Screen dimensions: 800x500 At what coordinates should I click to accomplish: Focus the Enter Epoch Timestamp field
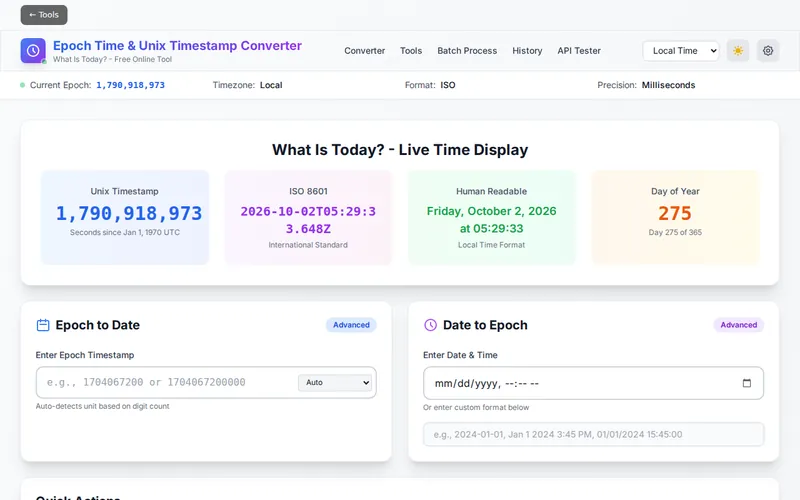206,382
